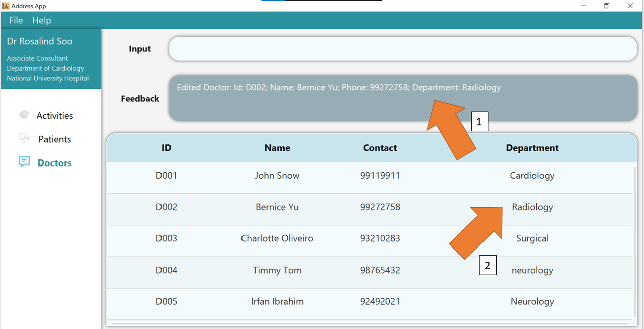Select doctor Bernice Yu in table
The height and width of the screenshot is (329, 644).
coord(277,207)
